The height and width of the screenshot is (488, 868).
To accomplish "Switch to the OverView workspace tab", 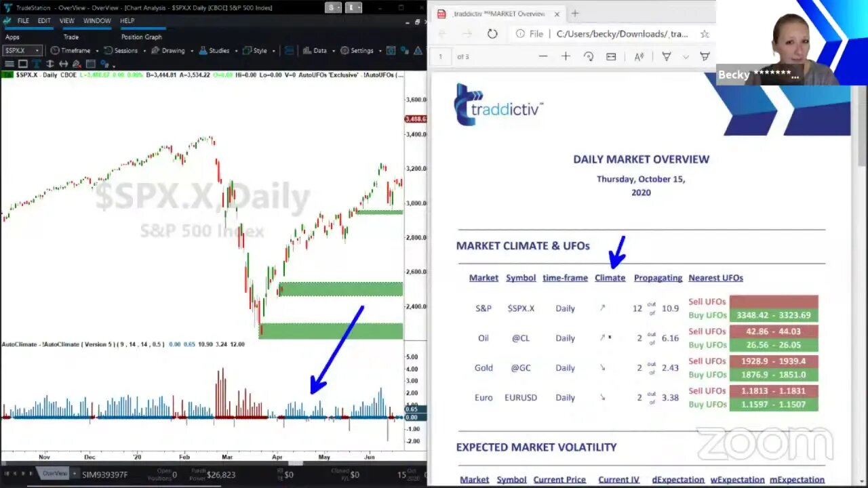I will [x=55, y=474].
